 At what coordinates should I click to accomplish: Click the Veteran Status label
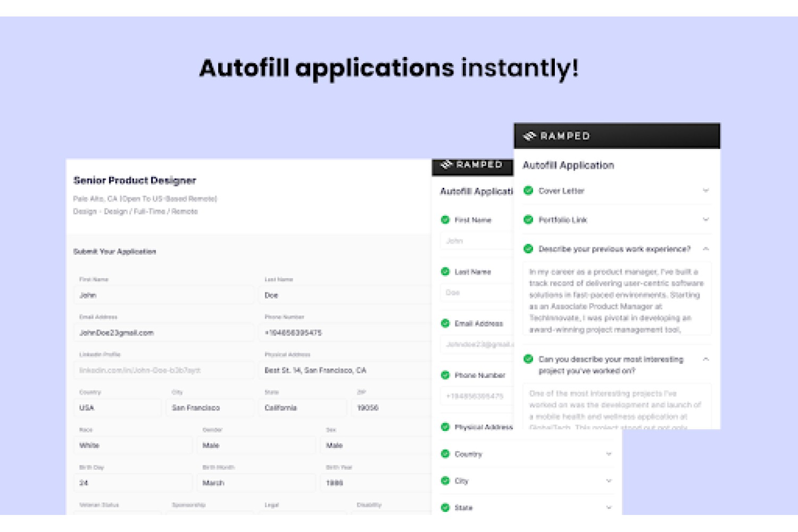(x=99, y=505)
